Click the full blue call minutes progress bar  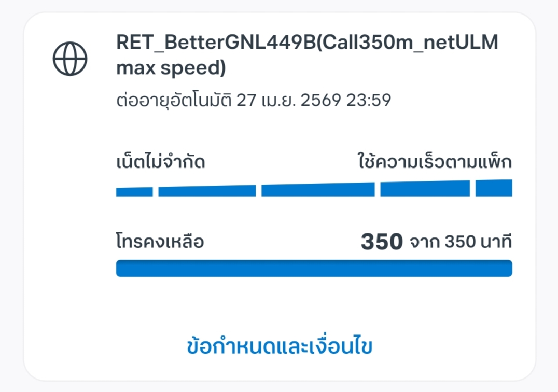coord(314,268)
